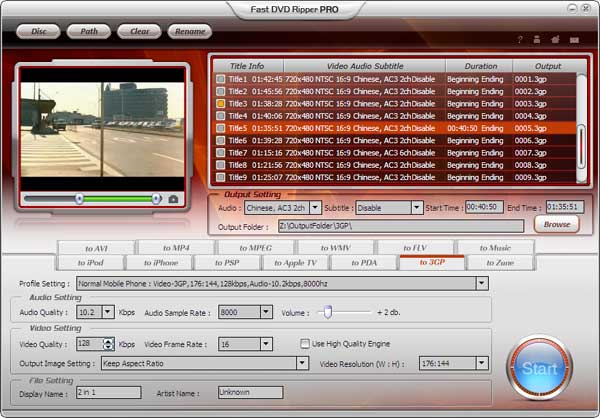This screenshot has width=600, height=418.
Task: Click the email envelope icon
Action: tap(574, 39)
